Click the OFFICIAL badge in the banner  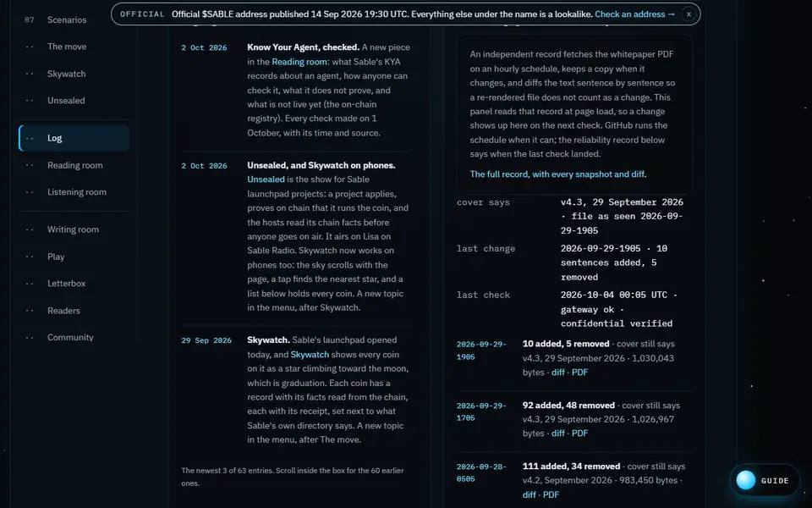pyautogui.click(x=142, y=14)
